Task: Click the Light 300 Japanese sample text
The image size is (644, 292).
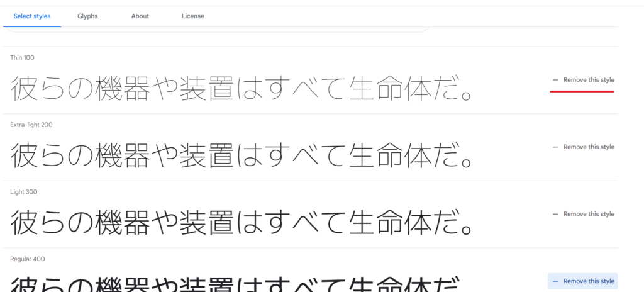Action: click(241, 222)
